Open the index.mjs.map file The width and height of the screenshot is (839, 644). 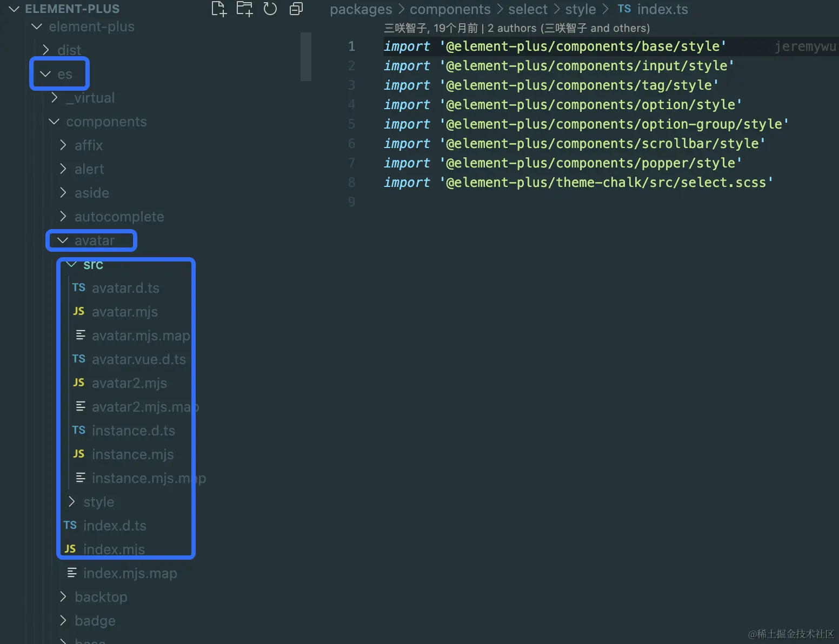(130, 573)
